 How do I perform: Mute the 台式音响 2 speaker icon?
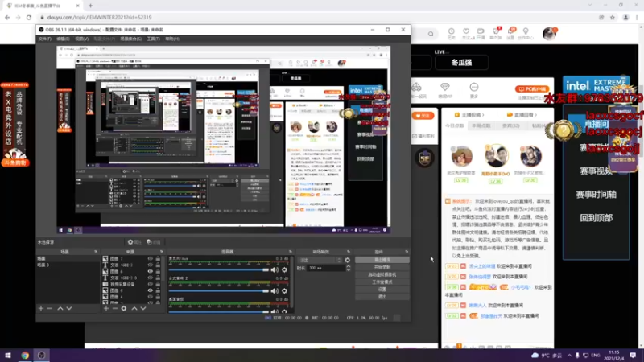(275, 291)
